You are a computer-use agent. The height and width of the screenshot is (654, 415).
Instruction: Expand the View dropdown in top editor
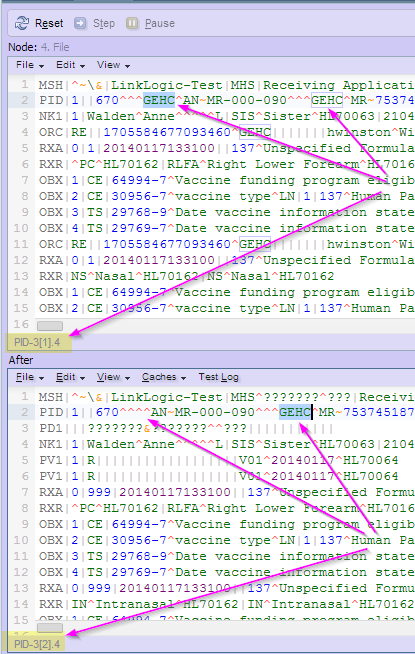click(113, 65)
